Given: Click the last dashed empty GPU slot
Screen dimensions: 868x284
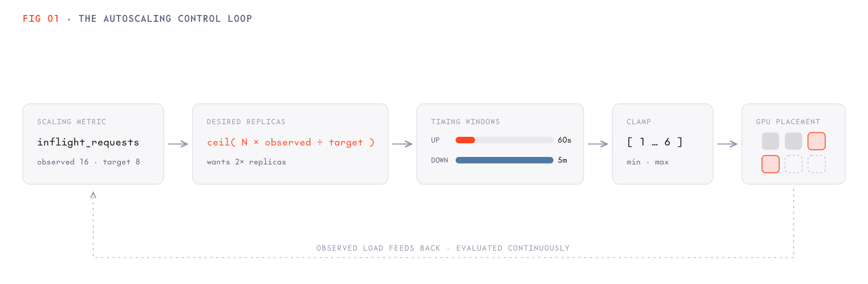Looking at the screenshot, I should (x=816, y=164).
